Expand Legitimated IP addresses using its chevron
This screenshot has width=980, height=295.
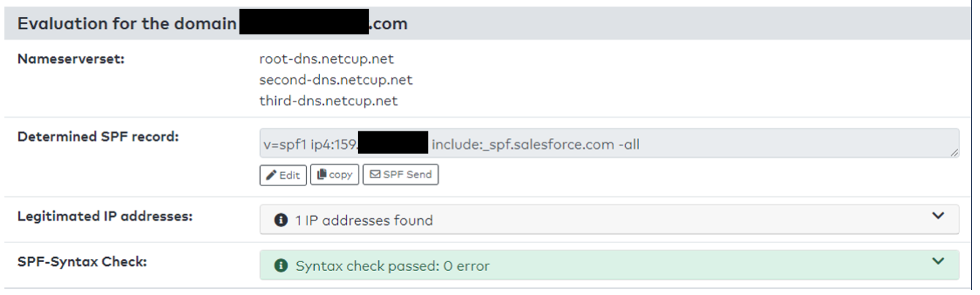pyautogui.click(x=938, y=217)
